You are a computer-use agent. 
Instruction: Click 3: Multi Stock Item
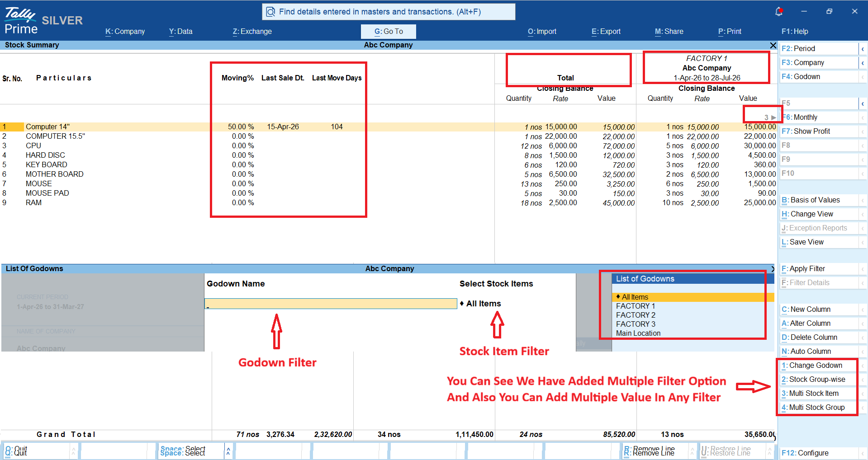[819, 394]
